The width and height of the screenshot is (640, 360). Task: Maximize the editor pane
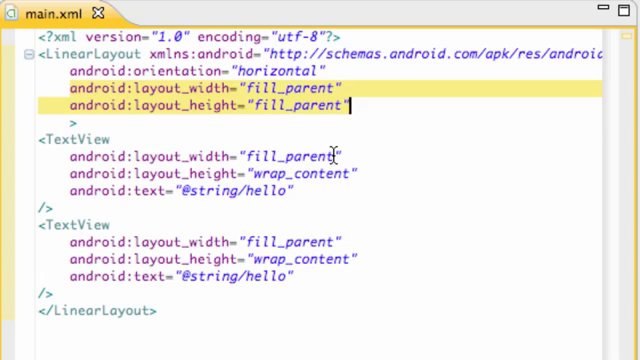(624, 10)
